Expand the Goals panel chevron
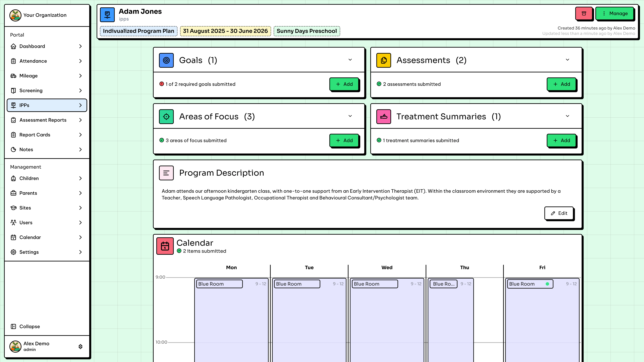This screenshot has width=644, height=362. (350, 60)
